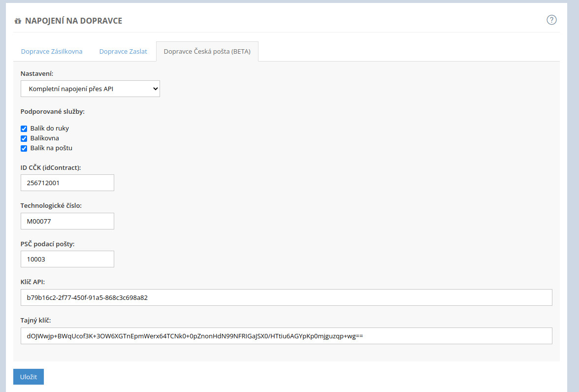This screenshot has height=392, width=579.
Task: Click the Klíč API label
Action: 32,282
